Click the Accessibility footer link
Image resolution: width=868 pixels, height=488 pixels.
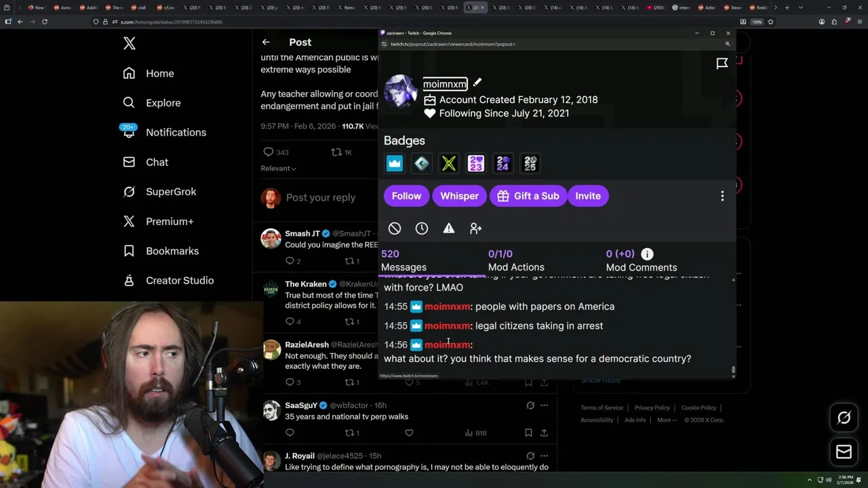[x=597, y=420]
